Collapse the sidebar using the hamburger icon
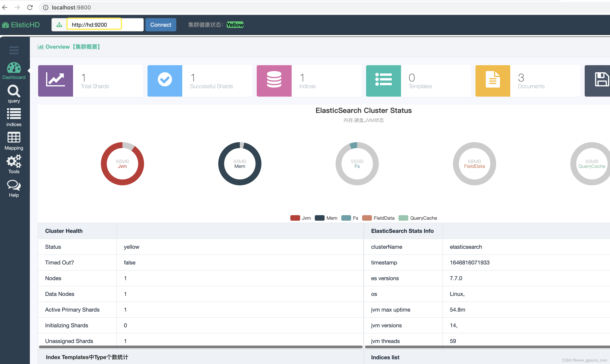This screenshot has width=610, height=364. point(14,50)
